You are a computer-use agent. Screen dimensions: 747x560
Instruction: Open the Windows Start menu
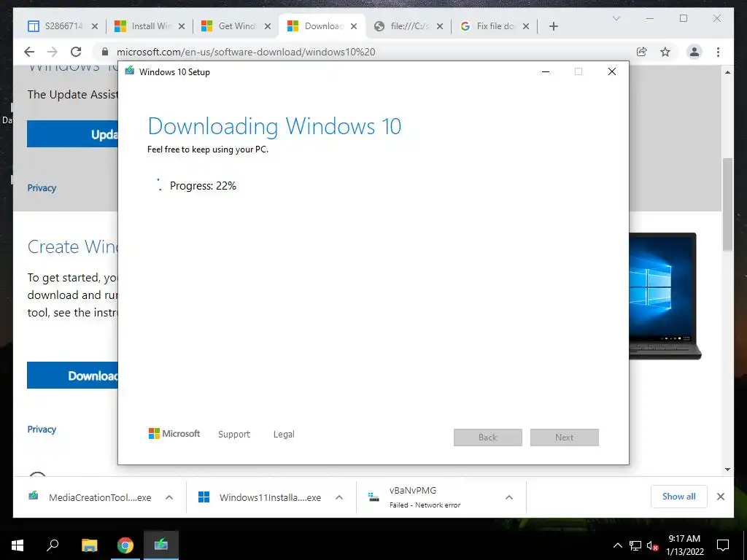[18, 545]
